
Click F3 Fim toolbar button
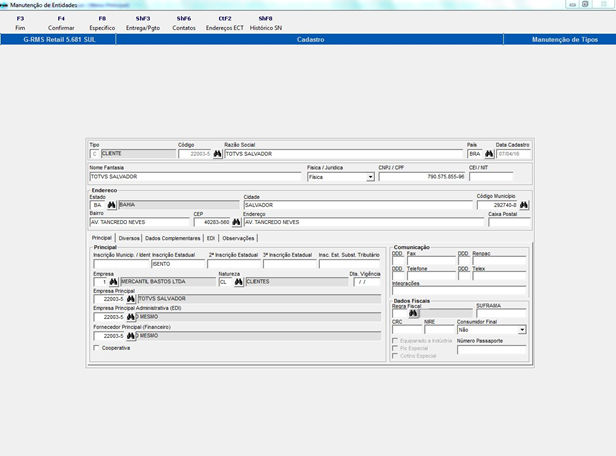(x=20, y=23)
